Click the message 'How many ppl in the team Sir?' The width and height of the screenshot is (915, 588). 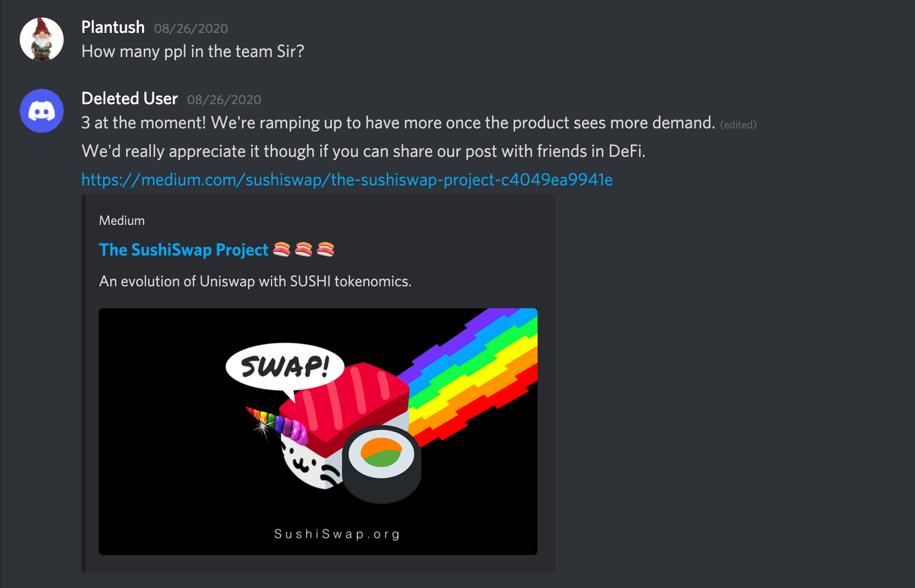point(193,52)
